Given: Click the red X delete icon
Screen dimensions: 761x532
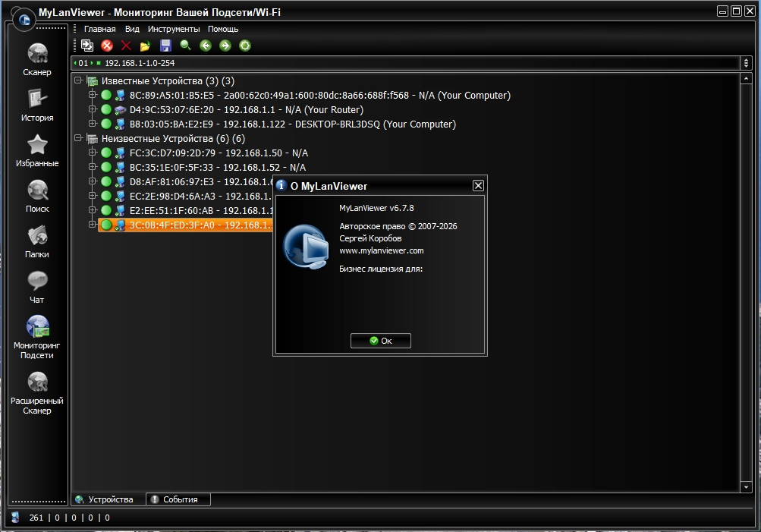Looking at the screenshot, I should point(126,46).
